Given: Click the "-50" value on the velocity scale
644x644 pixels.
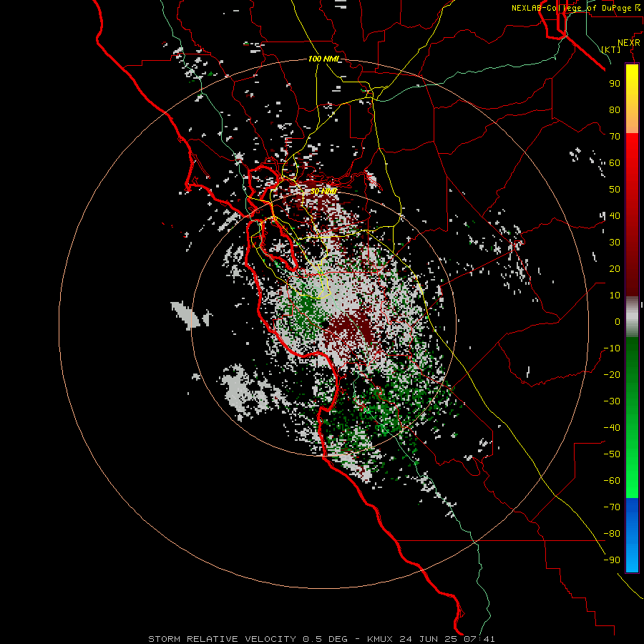Looking at the screenshot, I should pos(612,454).
